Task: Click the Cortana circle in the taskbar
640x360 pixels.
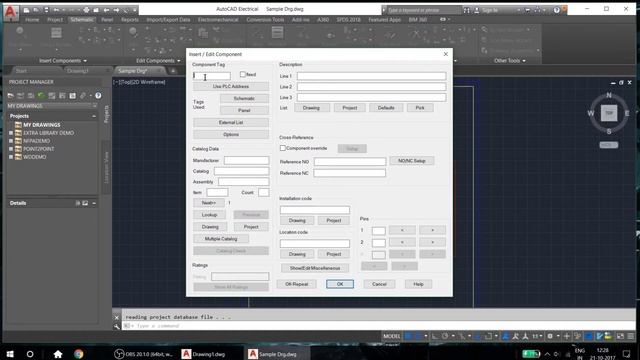Action: (x=30, y=354)
